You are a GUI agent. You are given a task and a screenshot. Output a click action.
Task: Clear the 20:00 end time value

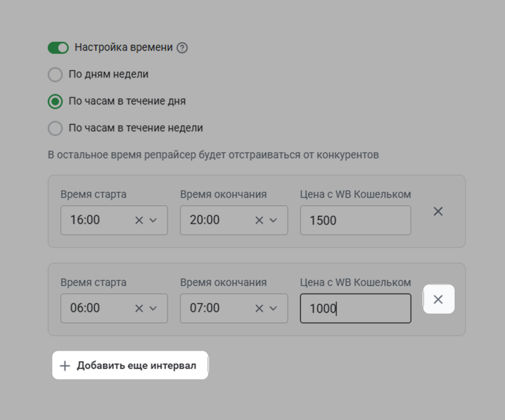(x=258, y=220)
